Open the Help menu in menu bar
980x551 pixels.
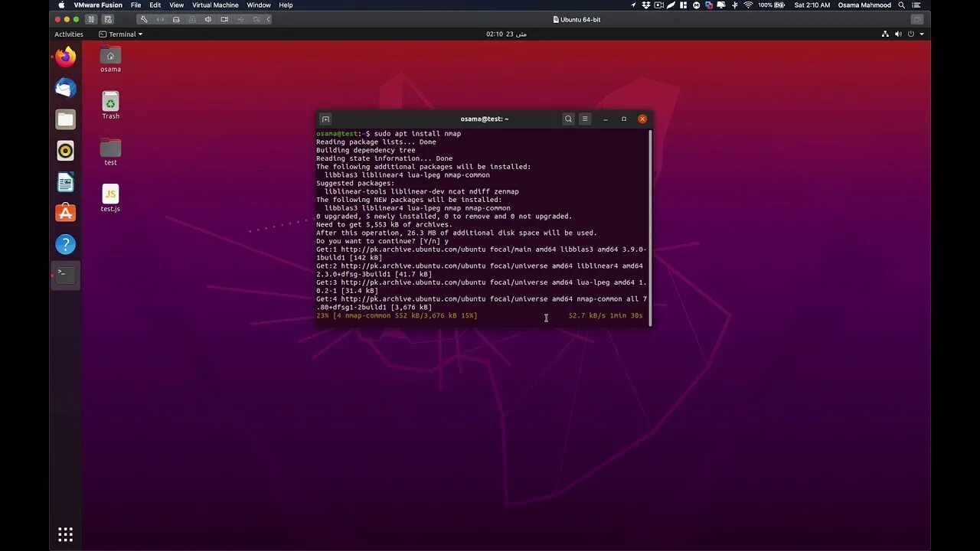[286, 5]
